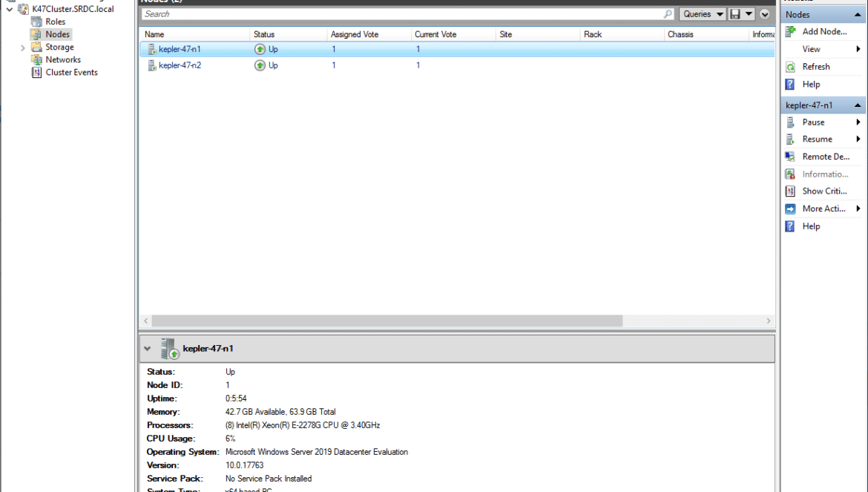Viewport: 868px width, 492px height.
Task: Click the Remote Desktop action
Action: 826,157
